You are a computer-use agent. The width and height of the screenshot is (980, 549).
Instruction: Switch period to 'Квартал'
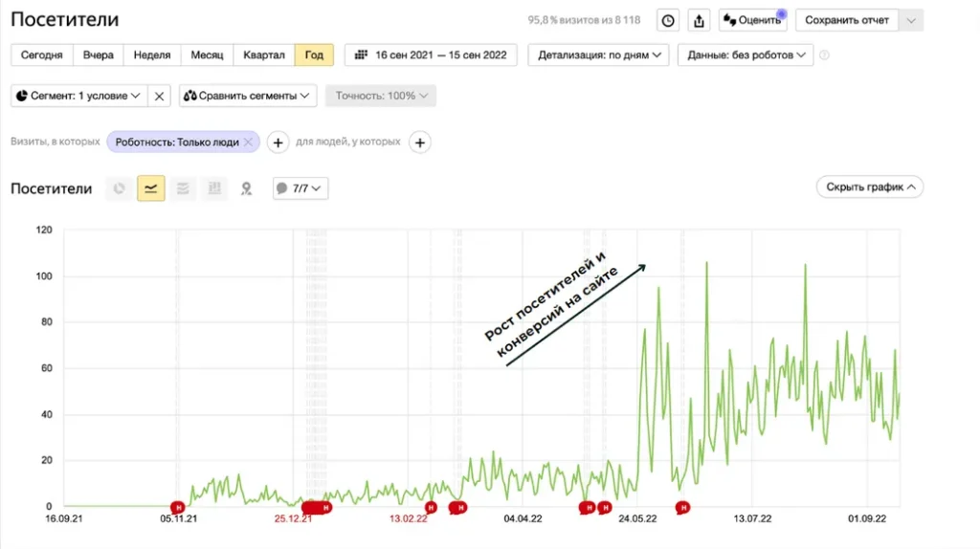[264, 55]
